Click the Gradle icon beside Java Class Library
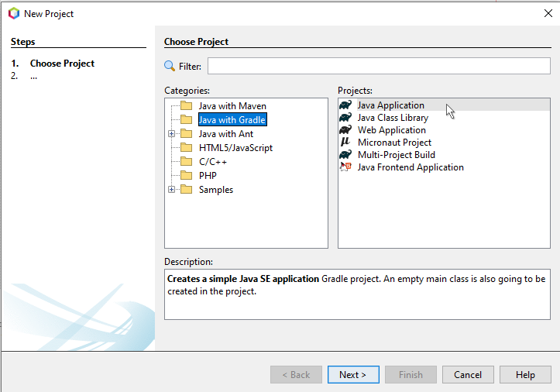This screenshot has height=392, width=560. coord(345,118)
